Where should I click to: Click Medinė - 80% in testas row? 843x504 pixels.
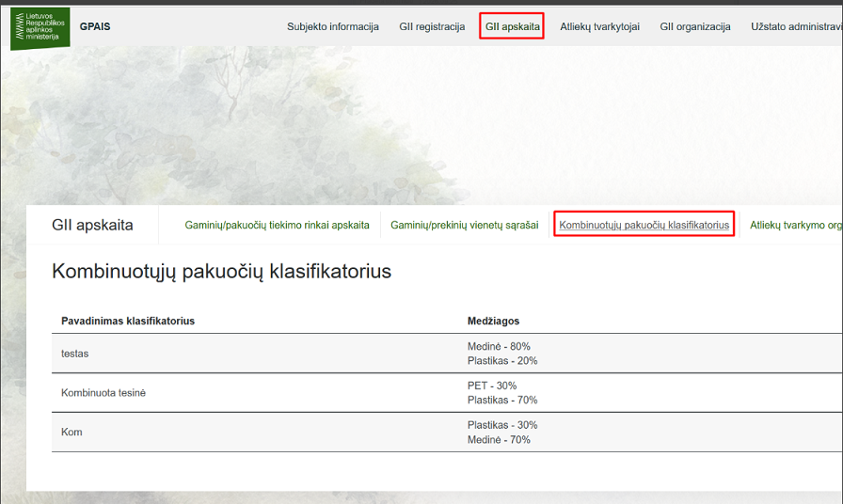click(x=499, y=347)
